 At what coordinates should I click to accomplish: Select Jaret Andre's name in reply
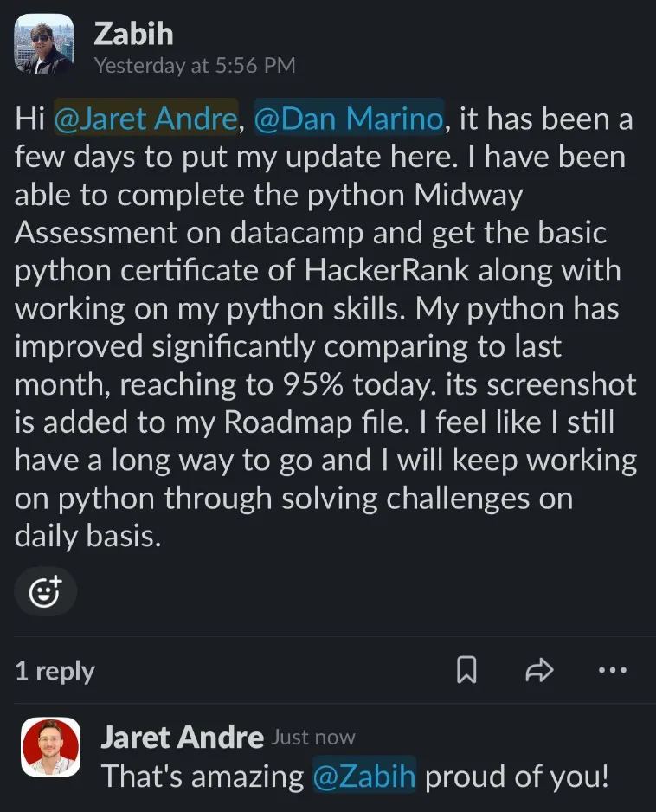click(x=183, y=737)
